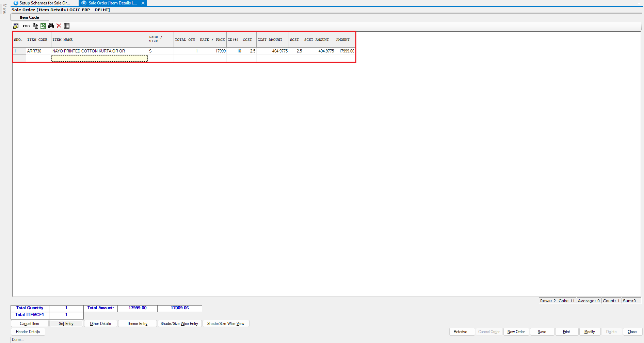Click the Save button
This screenshot has height=343, width=644.
point(542,332)
